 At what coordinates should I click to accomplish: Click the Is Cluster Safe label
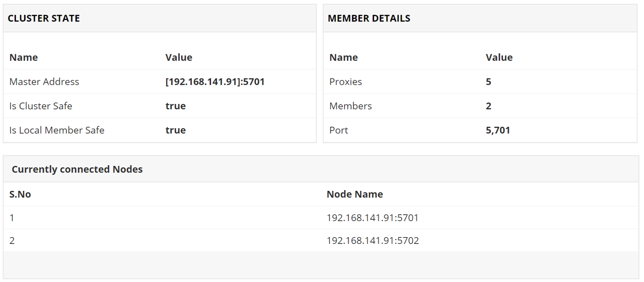point(41,106)
